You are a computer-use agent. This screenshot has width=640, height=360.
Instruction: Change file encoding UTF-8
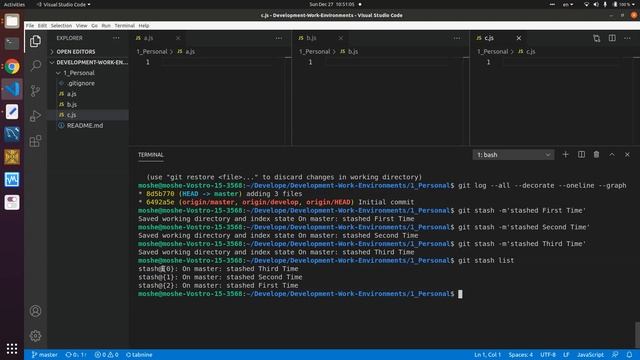coord(548,355)
